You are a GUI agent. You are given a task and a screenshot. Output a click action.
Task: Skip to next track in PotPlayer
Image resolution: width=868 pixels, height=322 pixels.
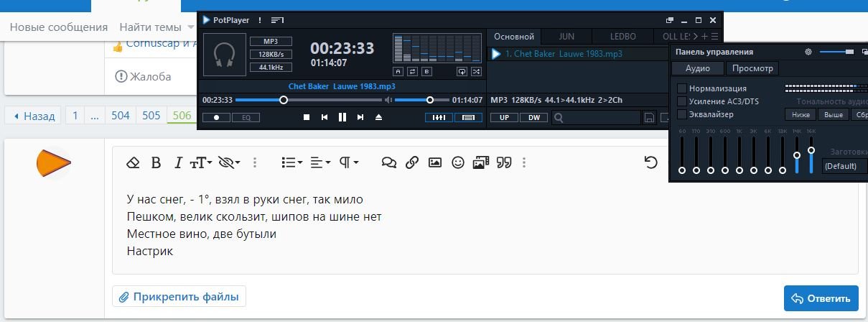360,117
